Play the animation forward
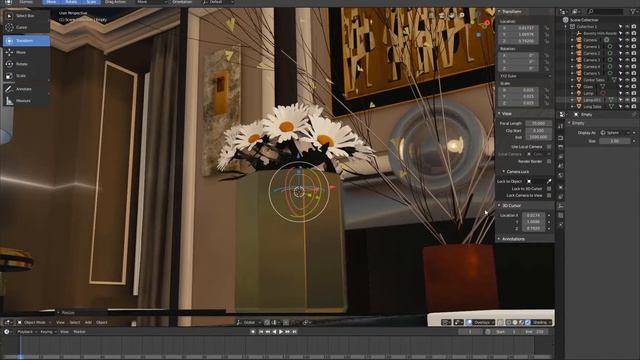Viewport: 640px width, 360px height. click(281, 332)
